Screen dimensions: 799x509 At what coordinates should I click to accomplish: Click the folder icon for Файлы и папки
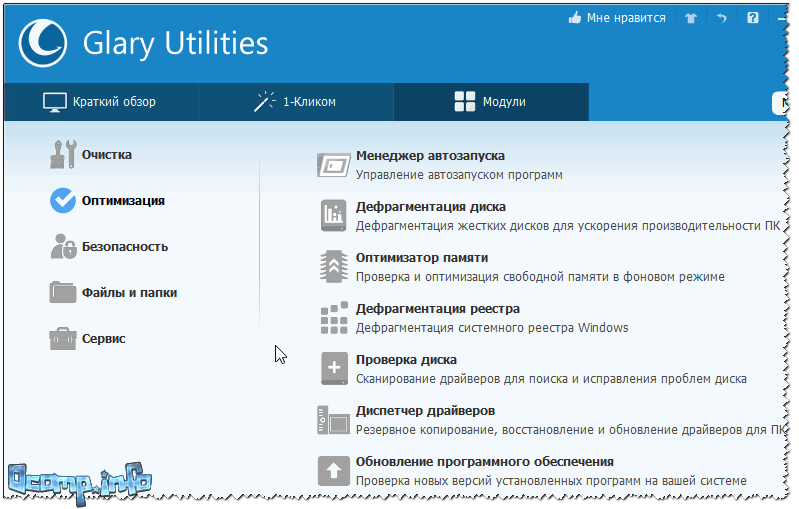pos(63,292)
